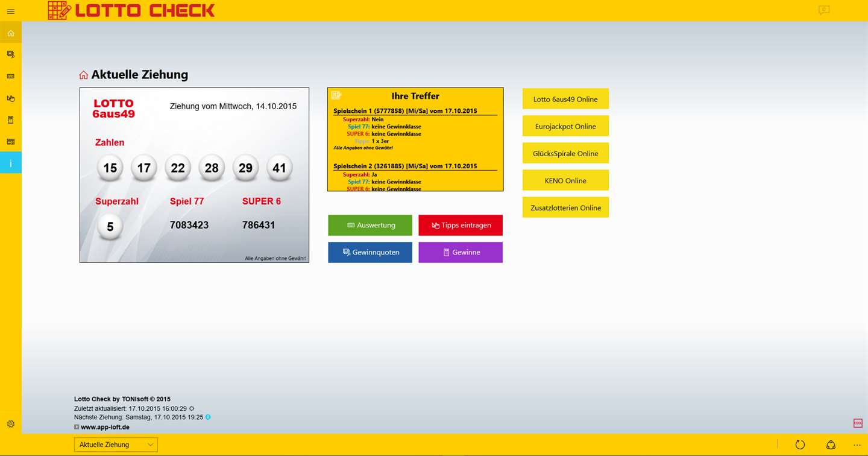Click the '1 x 3er' Tipps result
This screenshot has height=456, width=868.
(380, 141)
